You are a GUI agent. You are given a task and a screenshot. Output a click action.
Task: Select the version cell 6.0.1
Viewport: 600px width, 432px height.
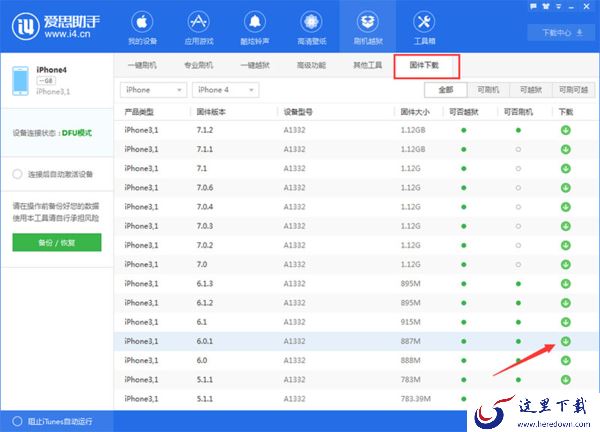point(204,341)
